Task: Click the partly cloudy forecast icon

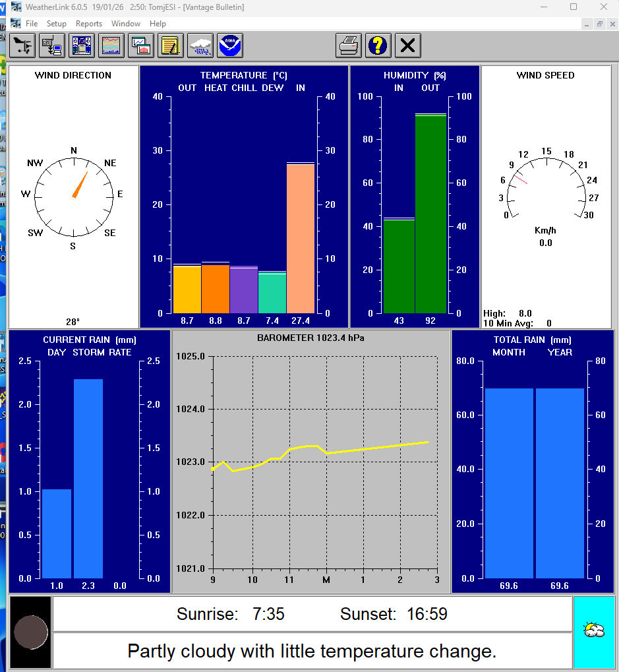Action: click(x=594, y=630)
